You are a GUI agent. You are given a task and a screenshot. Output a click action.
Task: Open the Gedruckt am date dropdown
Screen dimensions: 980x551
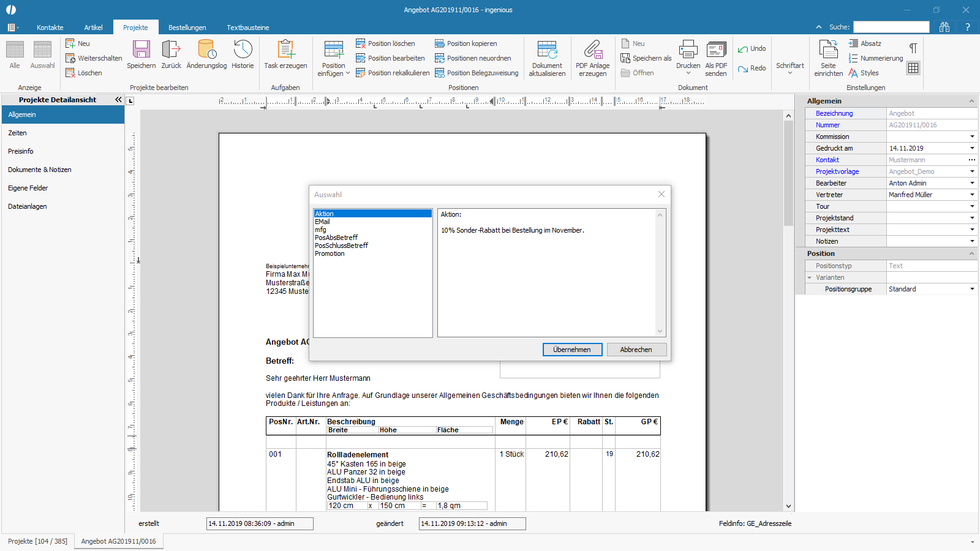click(x=972, y=148)
